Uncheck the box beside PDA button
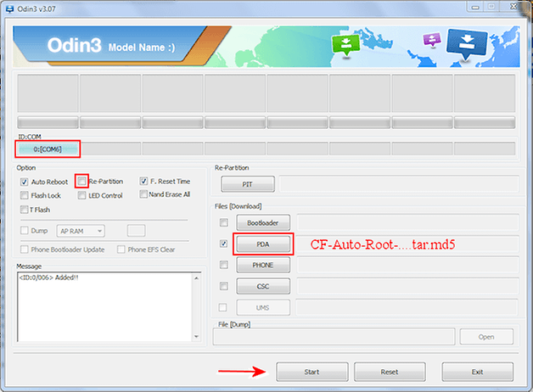Viewport: 533px width, 392px height. coord(224,244)
